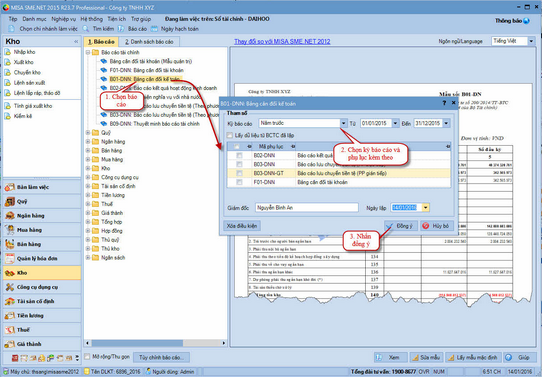Click Chọn chi nhánh làm việc toolbar icon
542x377 pixels.
pos(12,29)
